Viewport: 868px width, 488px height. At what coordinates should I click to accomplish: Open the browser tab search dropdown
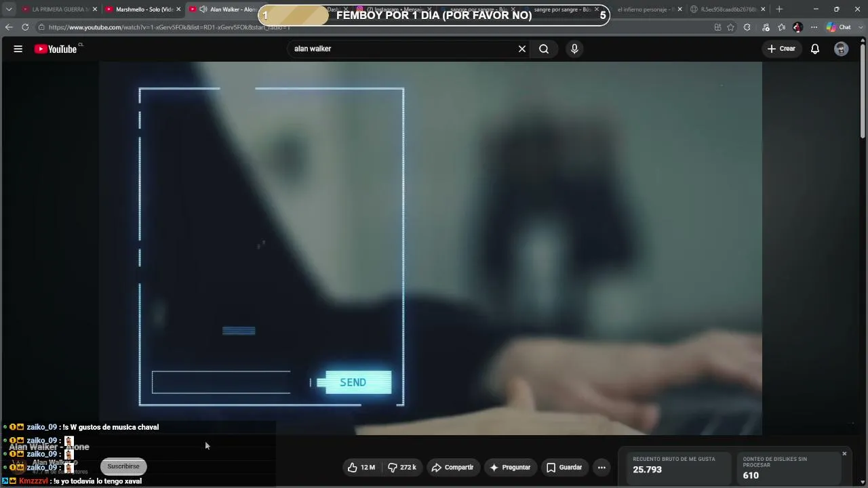(9, 9)
